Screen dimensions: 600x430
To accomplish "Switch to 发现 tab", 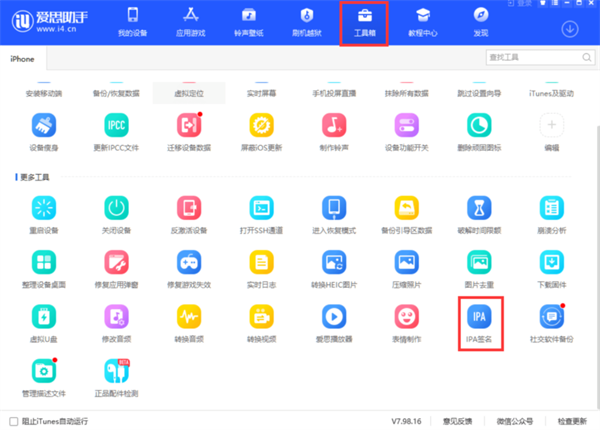I will [481, 23].
